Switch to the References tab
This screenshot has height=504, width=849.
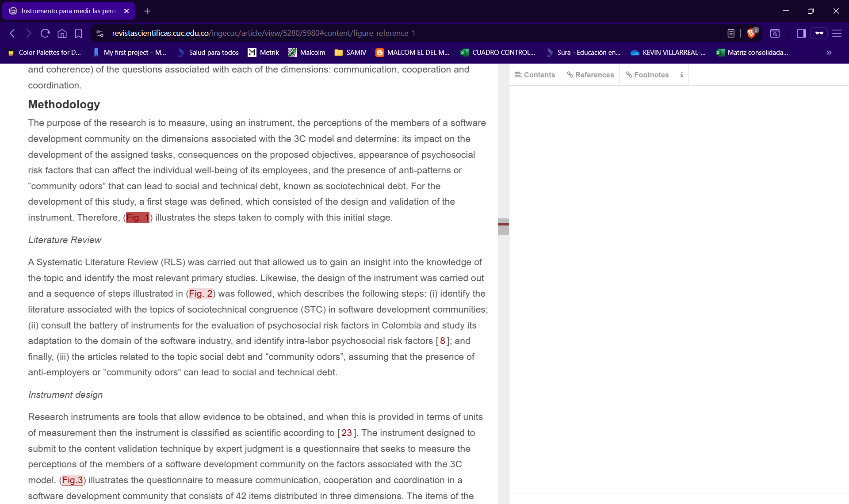(x=590, y=75)
